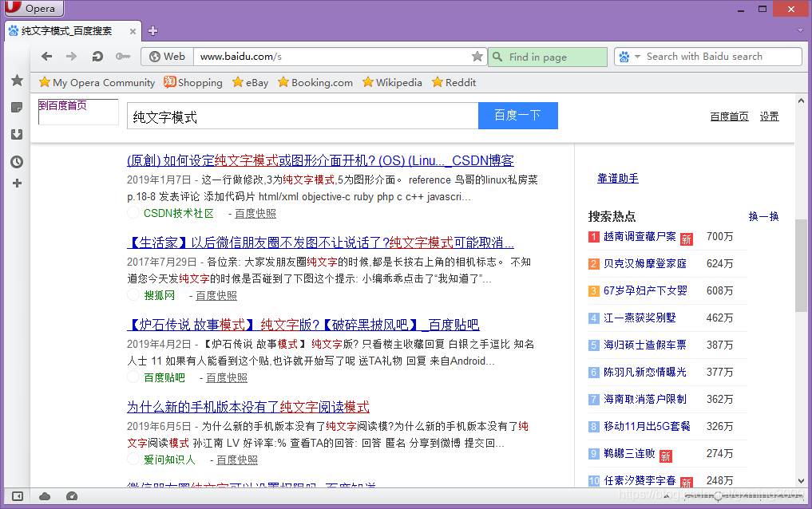Screen dimensions: 812x509
Task: Click the 百度一下 search button
Action: (518, 116)
